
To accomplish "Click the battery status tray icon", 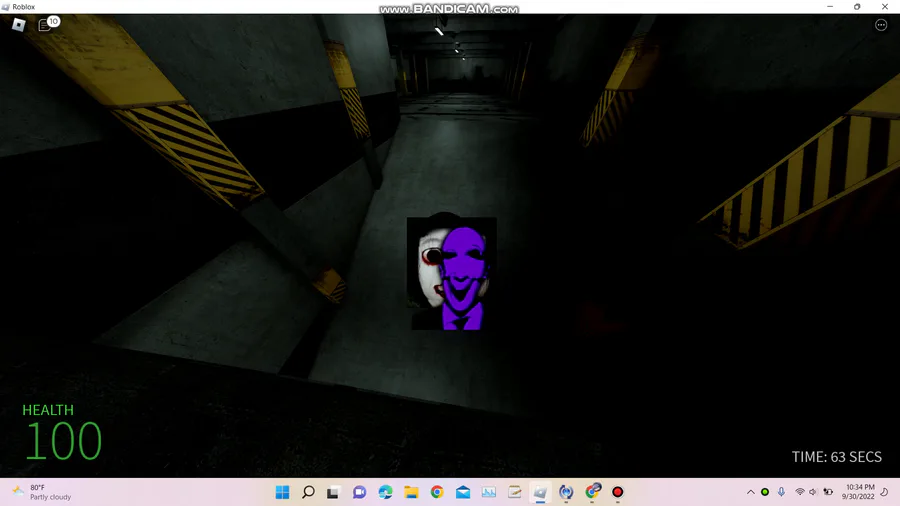I will (828, 492).
